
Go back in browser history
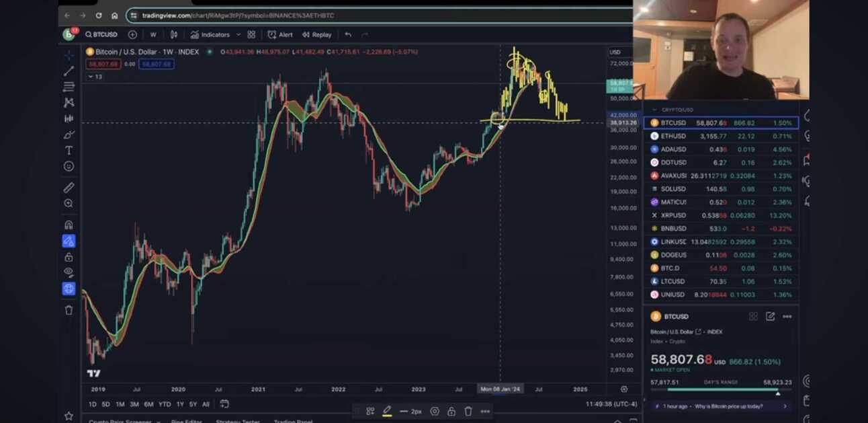[67, 15]
